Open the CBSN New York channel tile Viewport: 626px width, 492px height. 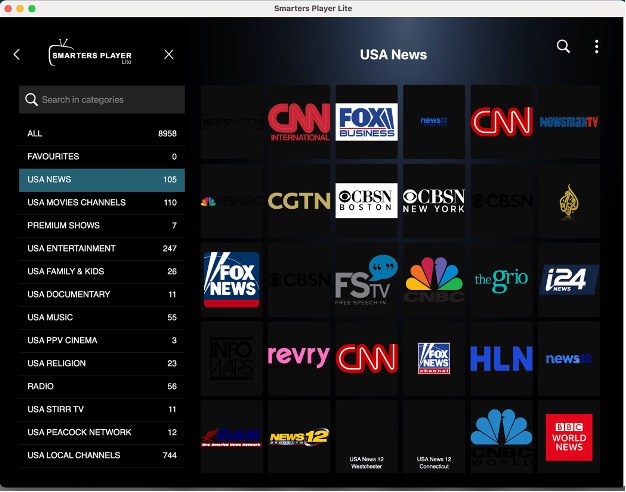[434, 200]
